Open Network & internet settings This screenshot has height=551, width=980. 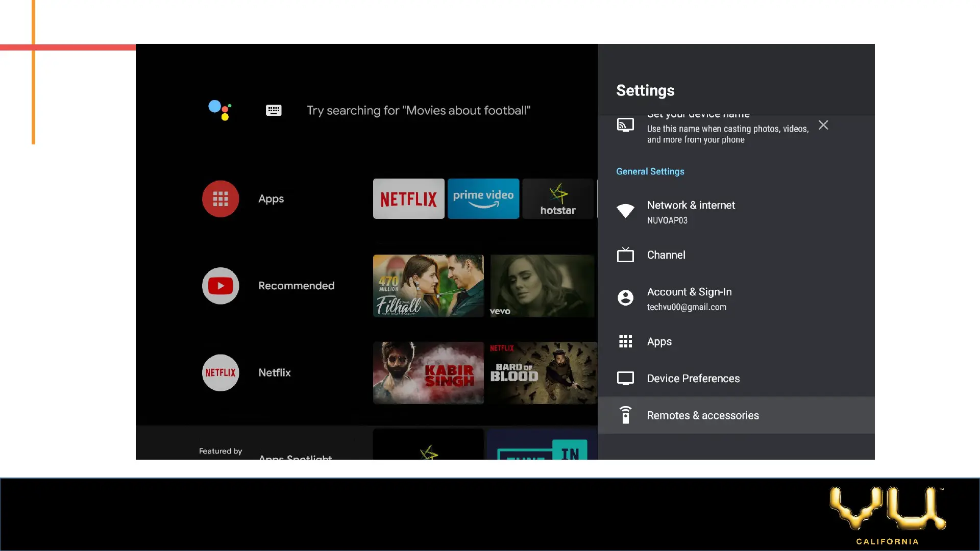click(x=691, y=205)
